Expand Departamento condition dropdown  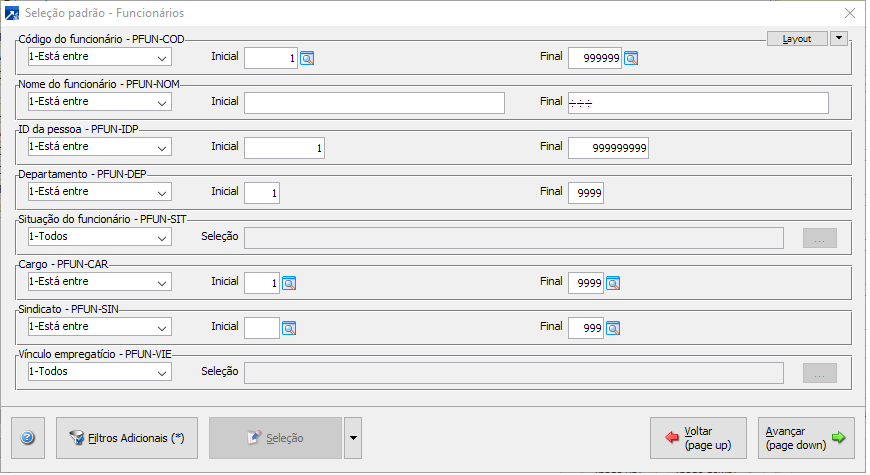coord(161,193)
